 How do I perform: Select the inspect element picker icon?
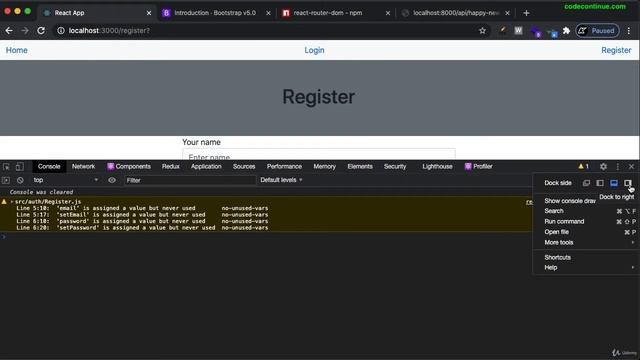point(6,167)
